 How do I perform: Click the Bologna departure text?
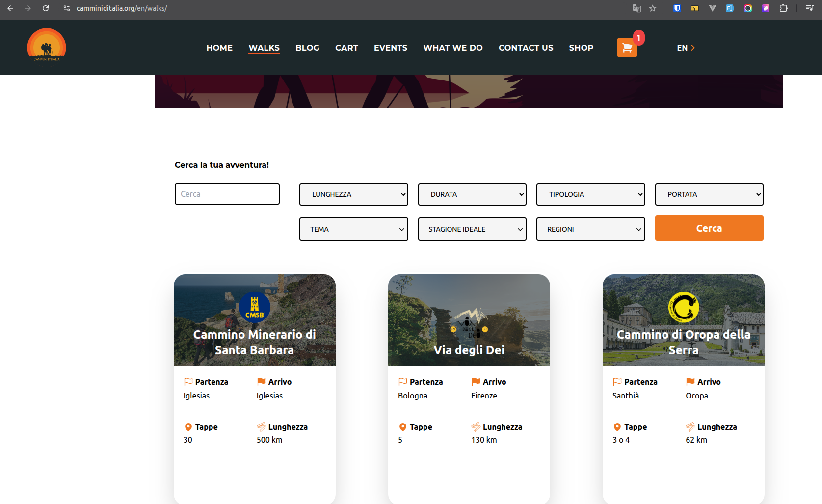coord(413,396)
